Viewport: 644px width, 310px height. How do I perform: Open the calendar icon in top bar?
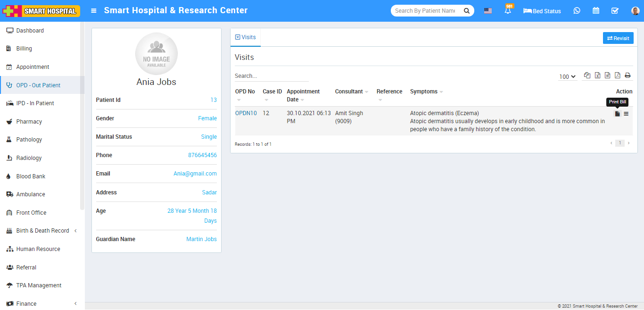click(x=596, y=11)
